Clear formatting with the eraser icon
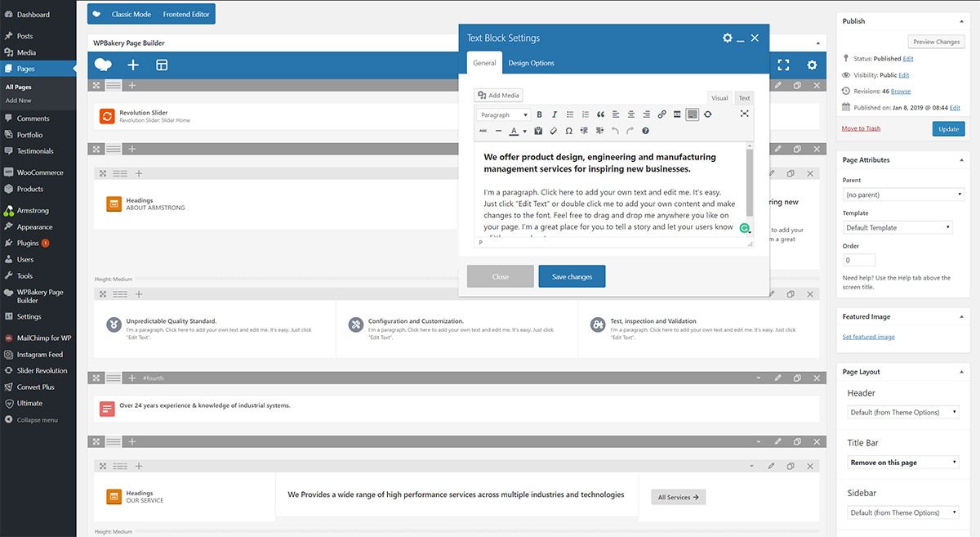Viewport: 980px width, 537px height. click(x=554, y=131)
